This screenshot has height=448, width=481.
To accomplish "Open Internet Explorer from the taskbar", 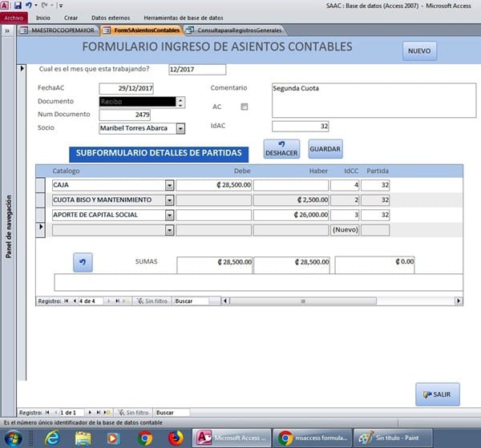I will [52, 438].
